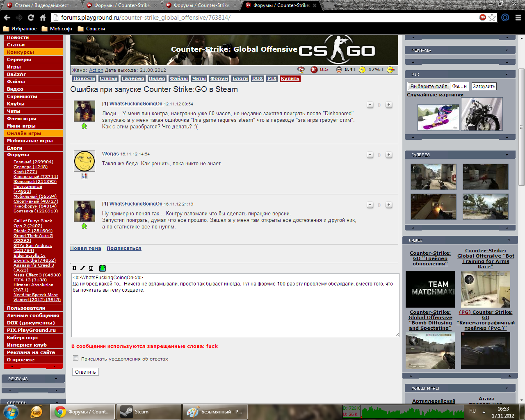Downvote the post by Worjas
This screenshot has width=525, height=420.
(x=370, y=155)
